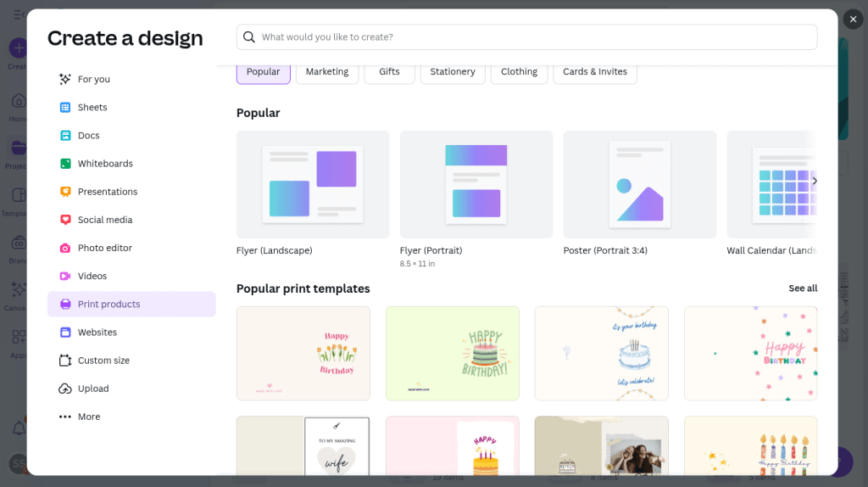This screenshot has width=868, height=487.
Task: Click the Poster (Portrait 3:4) label
Action: tap(605, 250)
